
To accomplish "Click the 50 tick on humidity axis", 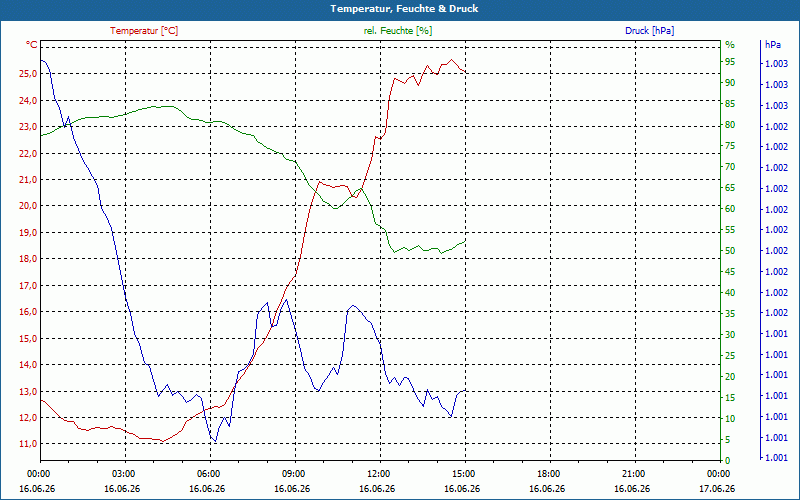I will [x=730, y=251].
